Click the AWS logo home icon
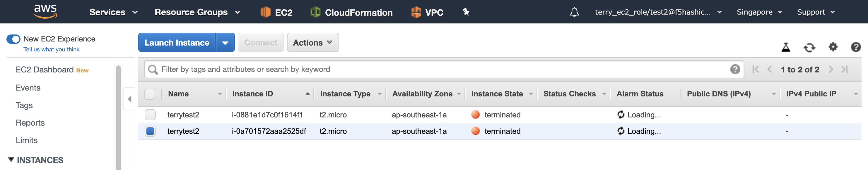 pos(45,11)
